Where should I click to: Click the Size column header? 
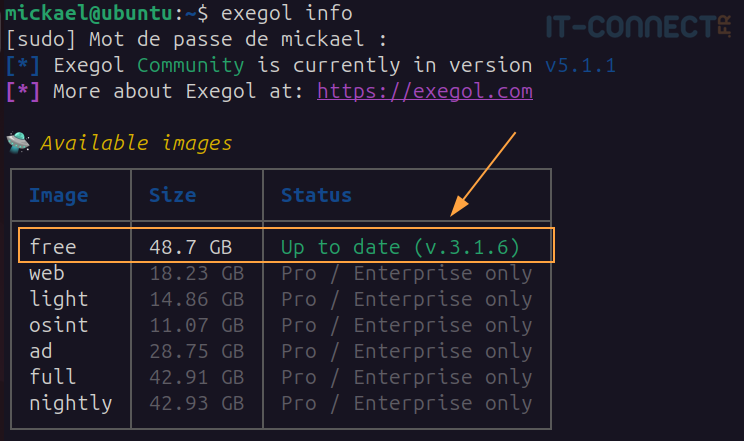tap(172, 195)
